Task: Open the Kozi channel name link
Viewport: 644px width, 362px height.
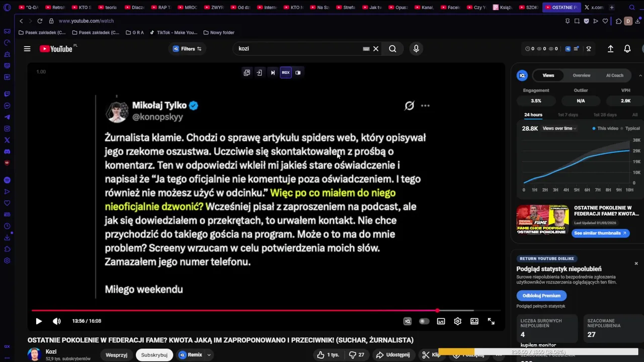Action: [51, 352]
